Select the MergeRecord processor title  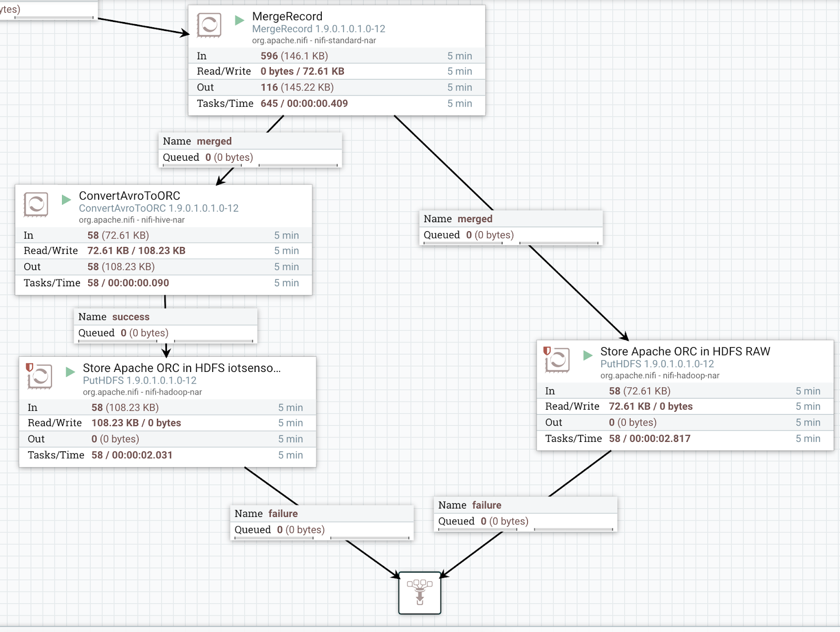(x=287, y=16)
